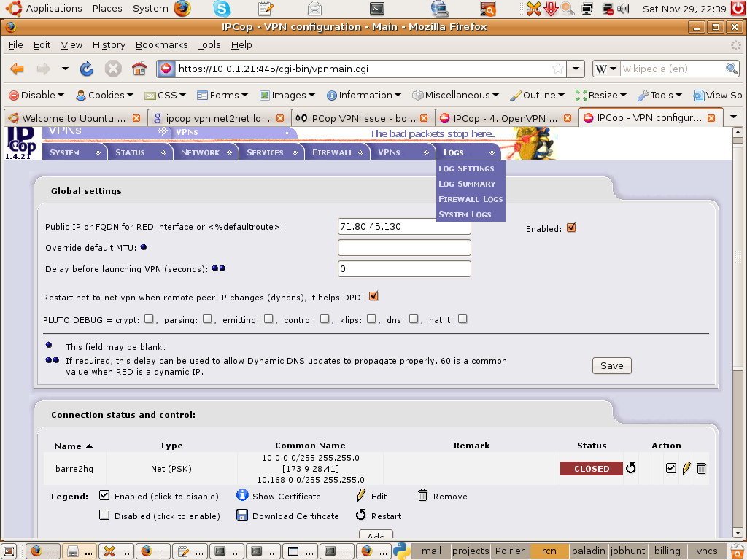Uncheck the global Enabled checkbox

click(x=571, y=227)
